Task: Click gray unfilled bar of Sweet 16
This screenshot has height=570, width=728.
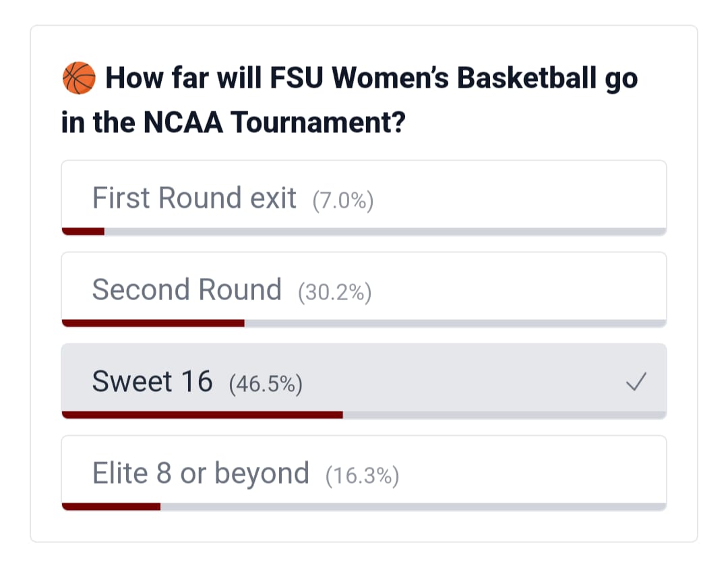Action: (x=504, y=415)
